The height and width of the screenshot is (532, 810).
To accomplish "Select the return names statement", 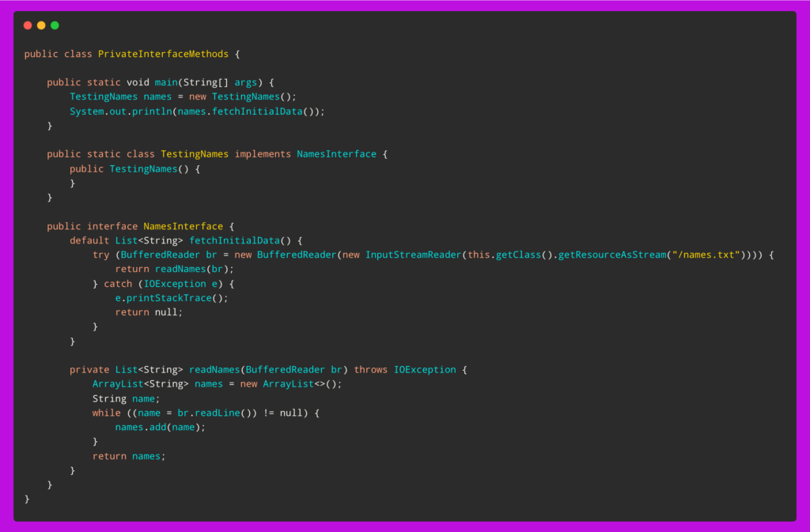I will 128,455.
